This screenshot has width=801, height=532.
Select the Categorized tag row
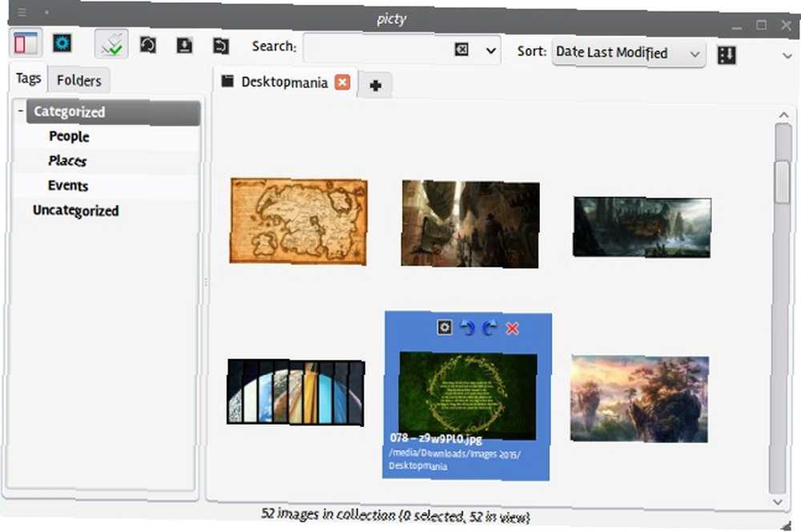(x=114, y=112)
